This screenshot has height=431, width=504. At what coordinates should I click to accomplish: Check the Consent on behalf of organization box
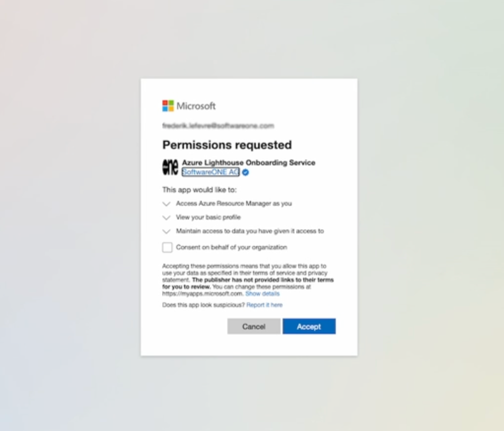click(x=168, y=248)
